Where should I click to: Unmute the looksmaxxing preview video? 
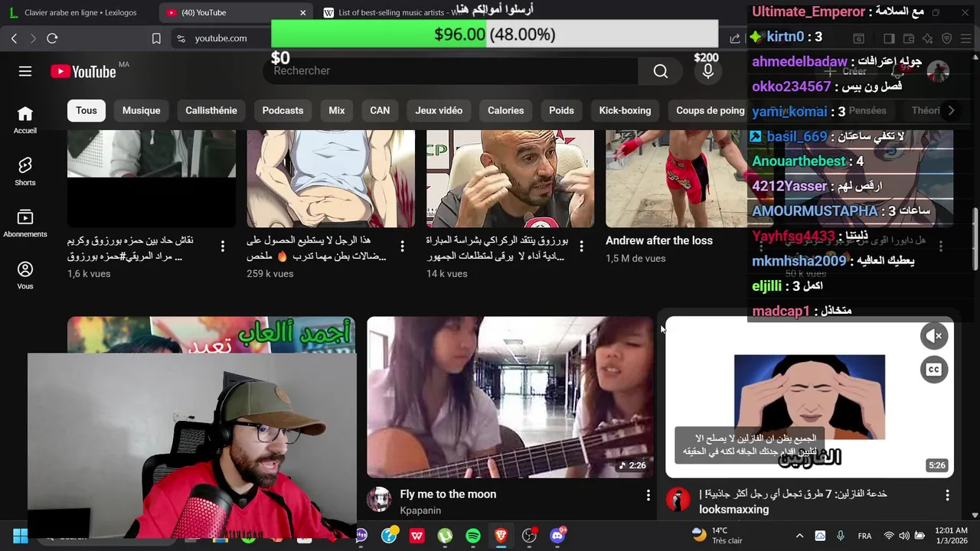click(x=934, y=336)
